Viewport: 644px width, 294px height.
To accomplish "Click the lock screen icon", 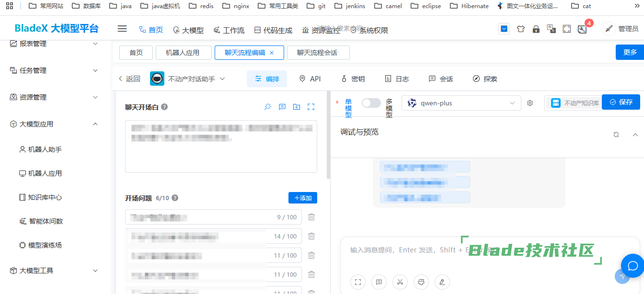I will point(536,29).
